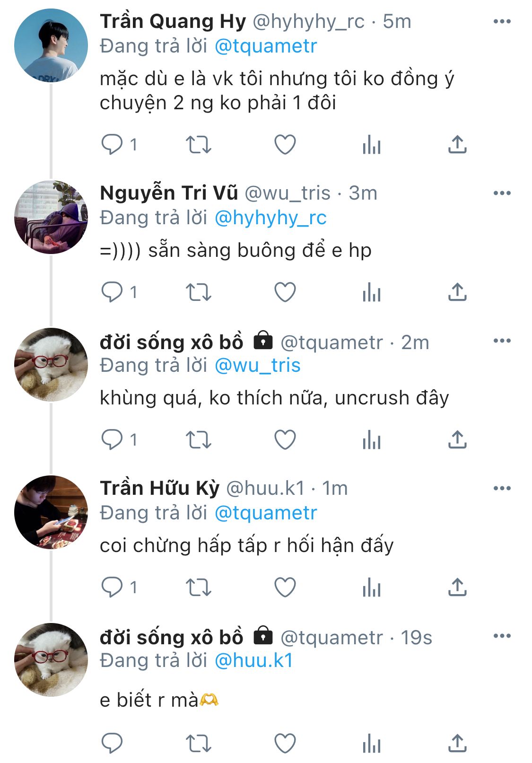Image resolution: width=532 pixels, height=763 pixels.
Task: View analytics for Trần Hữu Kỳ's tweet
Action: tap(371, 588)
